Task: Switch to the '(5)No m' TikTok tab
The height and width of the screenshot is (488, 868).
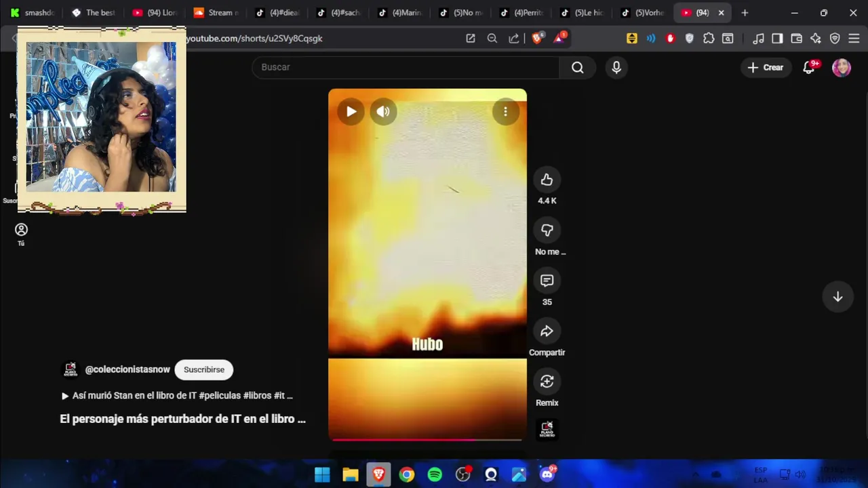Action: 460,13
